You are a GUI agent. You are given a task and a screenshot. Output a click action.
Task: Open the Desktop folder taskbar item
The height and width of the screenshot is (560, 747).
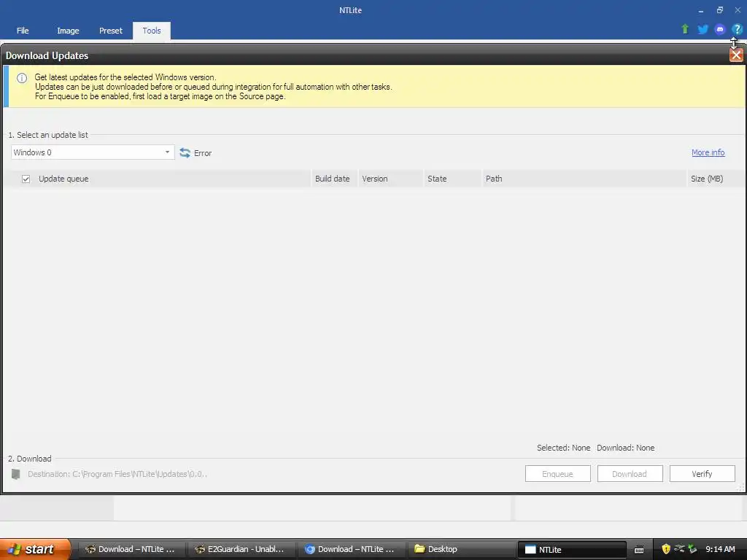click(x=461, y=549)
